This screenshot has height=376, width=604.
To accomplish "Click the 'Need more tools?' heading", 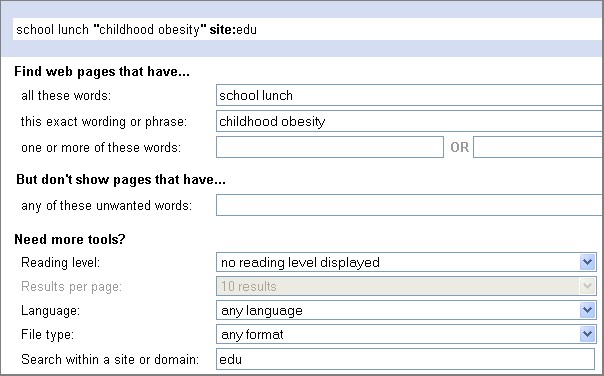I will click(70, 239).
